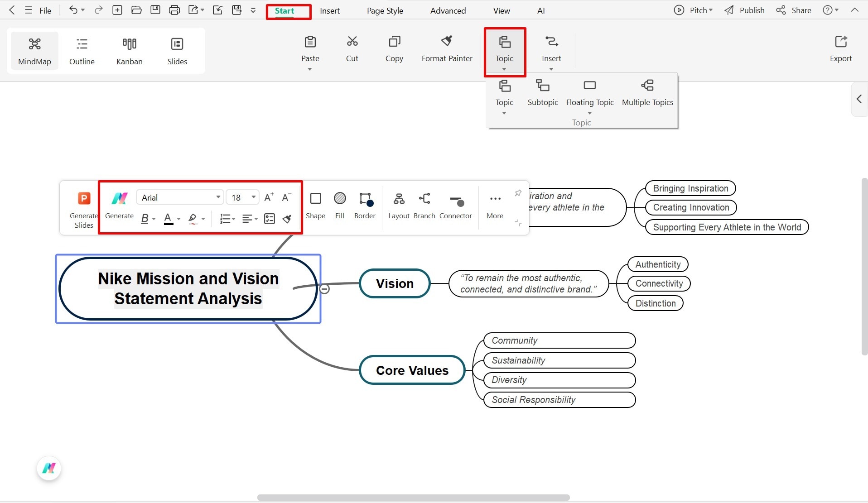Click the Redo arrow icon
Image resolution: width=868 pixels, height=503 pixels.
tap(98, 10)
